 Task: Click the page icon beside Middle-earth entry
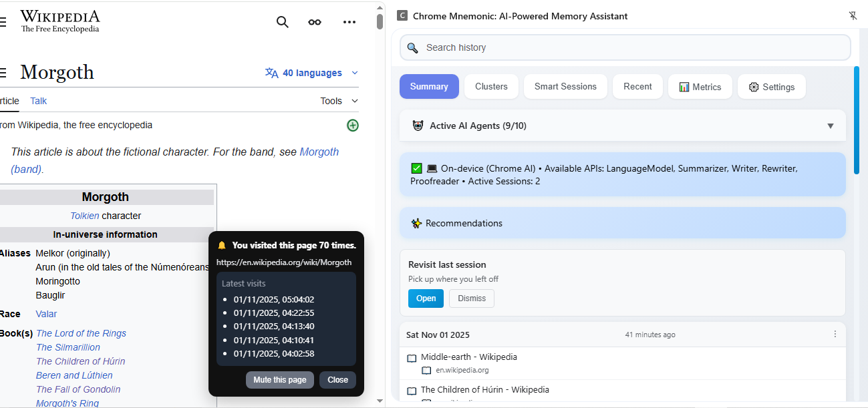pos(412,358)
